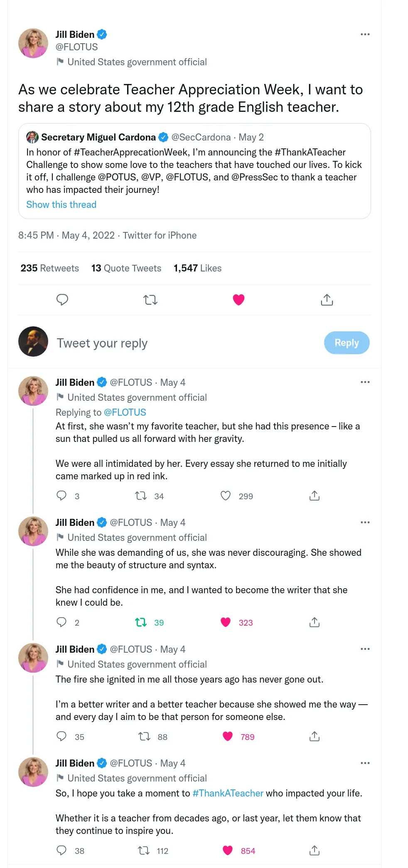The height and width of the screenshot is (868, 408).
Task: Share the main tweet via share icon
Action: point(327,300)
